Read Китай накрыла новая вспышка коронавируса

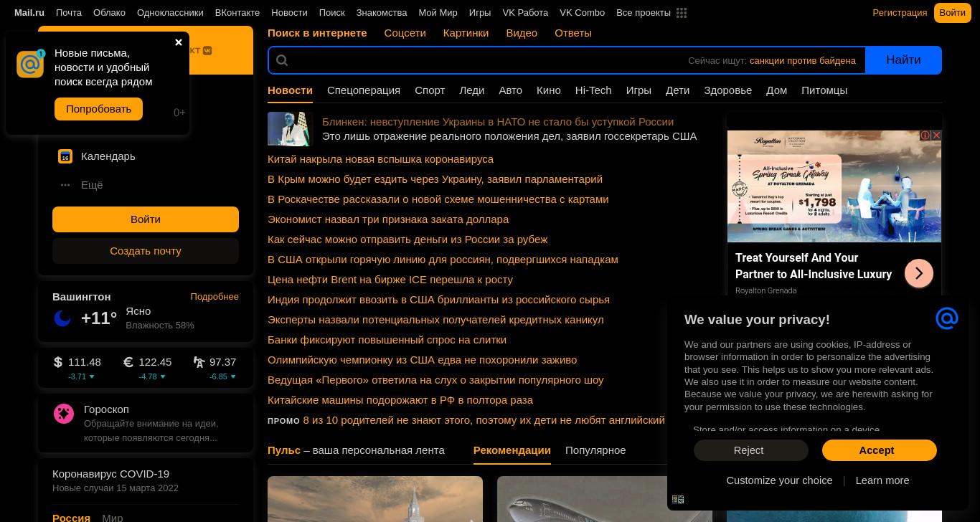click(380, 159)
